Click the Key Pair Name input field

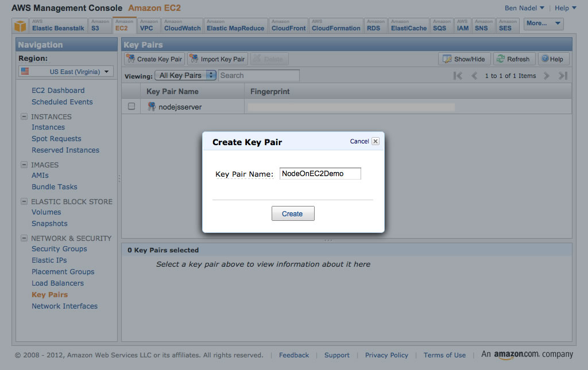pyautogui.click(x=320, y=173)
